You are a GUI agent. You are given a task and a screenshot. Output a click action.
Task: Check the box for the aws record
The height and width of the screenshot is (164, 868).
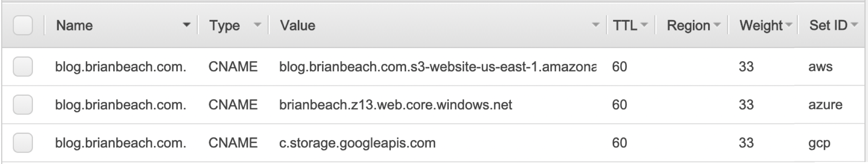pyautogui.click(x=23, y=66)
